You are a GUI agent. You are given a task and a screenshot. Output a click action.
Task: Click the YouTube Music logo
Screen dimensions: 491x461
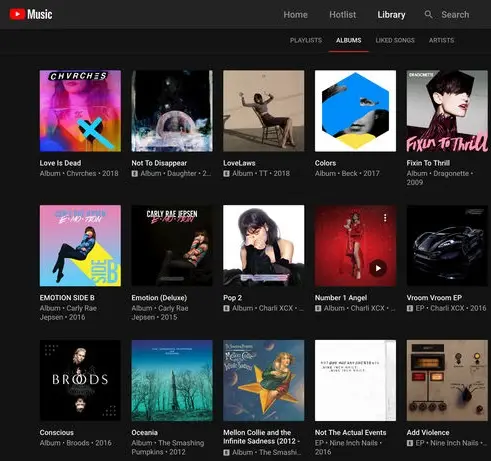click(x=31, y=14)
